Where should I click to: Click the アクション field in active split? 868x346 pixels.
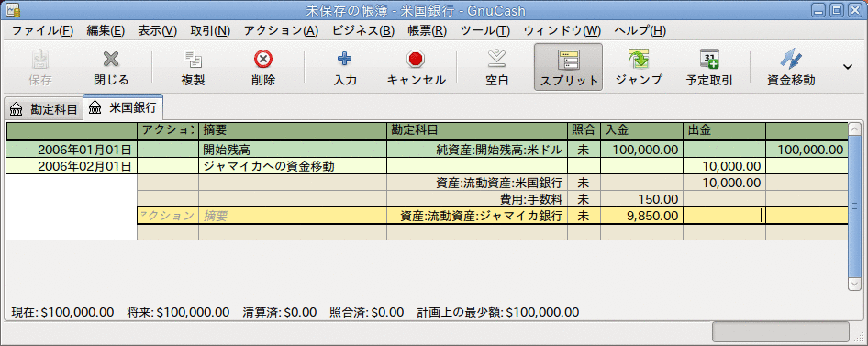(x=168, y=216)
